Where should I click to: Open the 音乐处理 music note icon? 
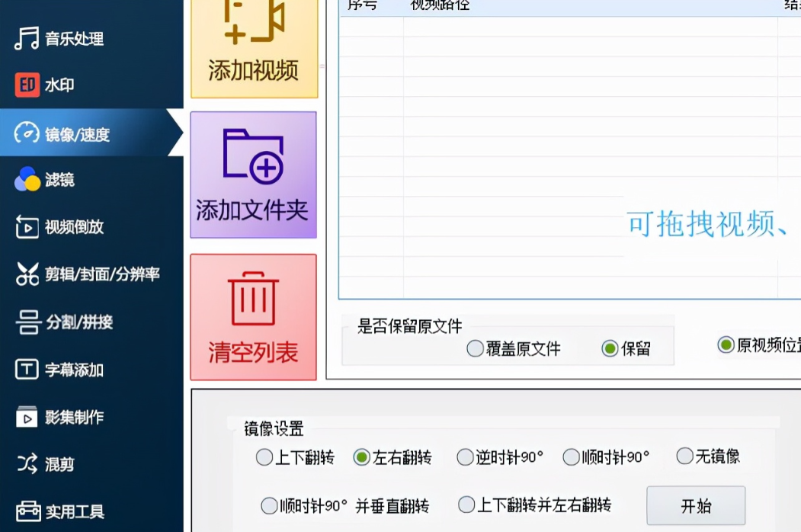pos(27,39)
